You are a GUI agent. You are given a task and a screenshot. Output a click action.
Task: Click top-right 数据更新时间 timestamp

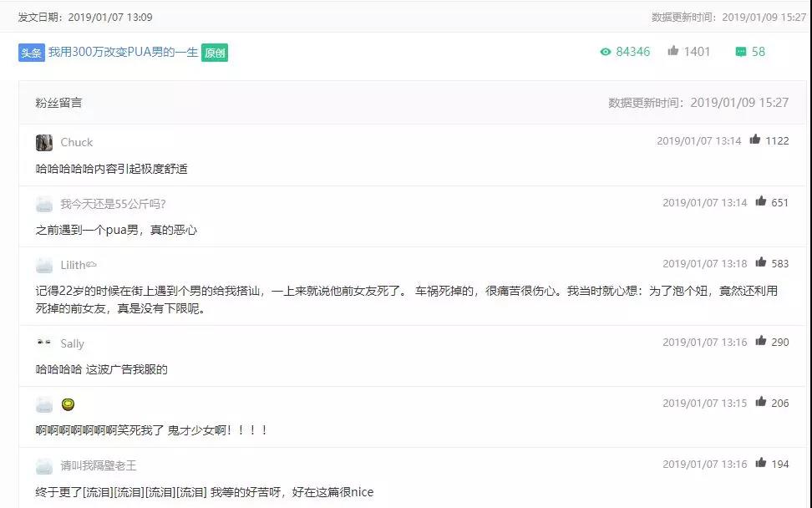tap(728, 17)
